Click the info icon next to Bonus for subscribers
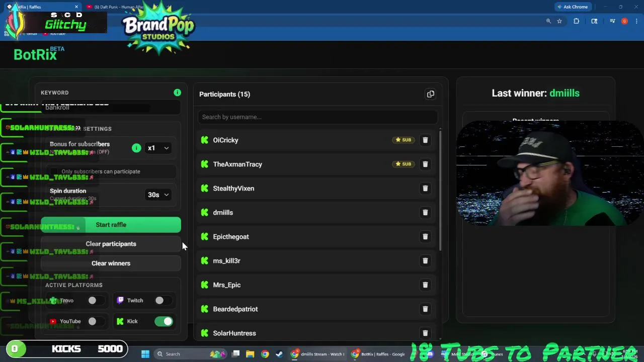The image size is (644, 362). click(x=136, y=148)
